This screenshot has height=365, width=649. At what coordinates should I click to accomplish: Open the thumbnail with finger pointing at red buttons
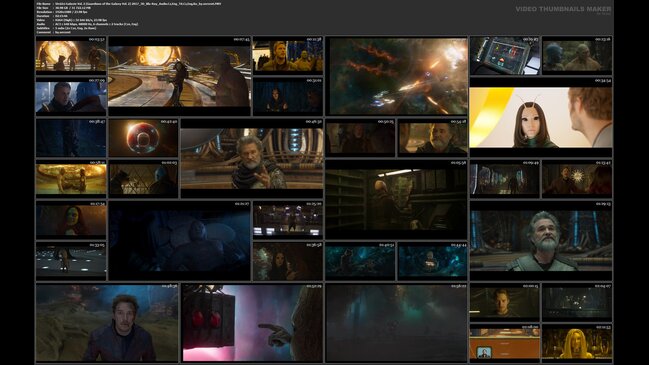(252, 322)
